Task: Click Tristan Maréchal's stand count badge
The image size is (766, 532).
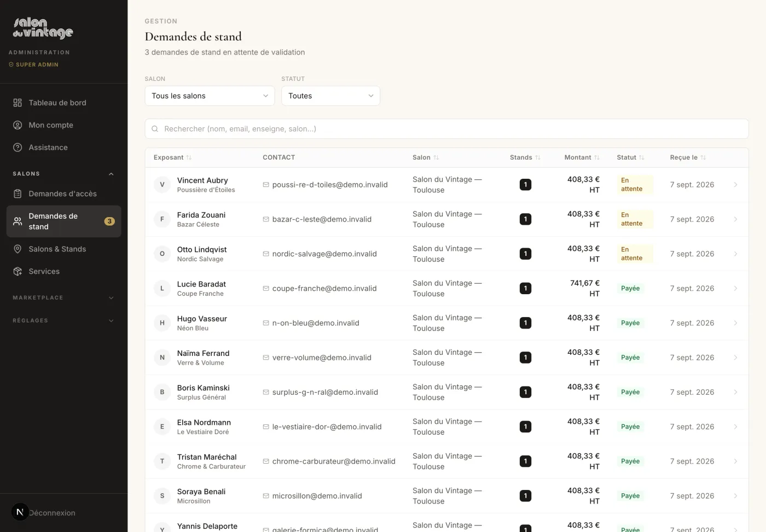Action: point(525,461)
